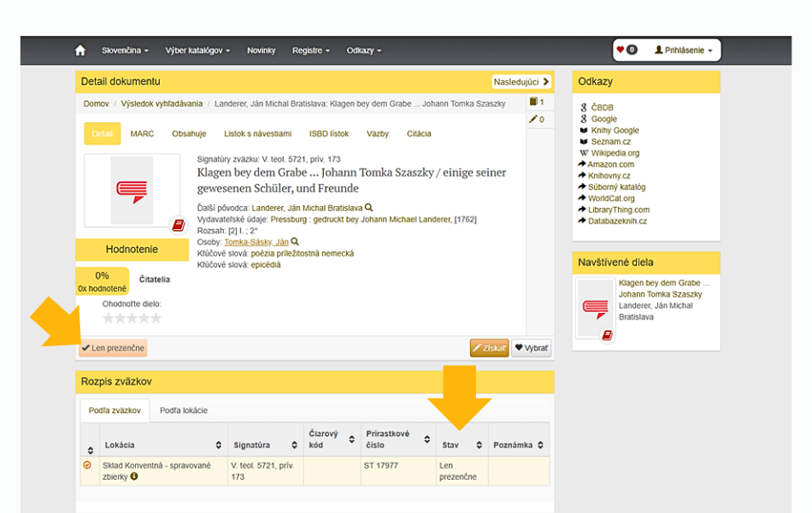Rate the work using the stars
The width and height of the screenshot is (812, 513).
[x=132, y=318]
